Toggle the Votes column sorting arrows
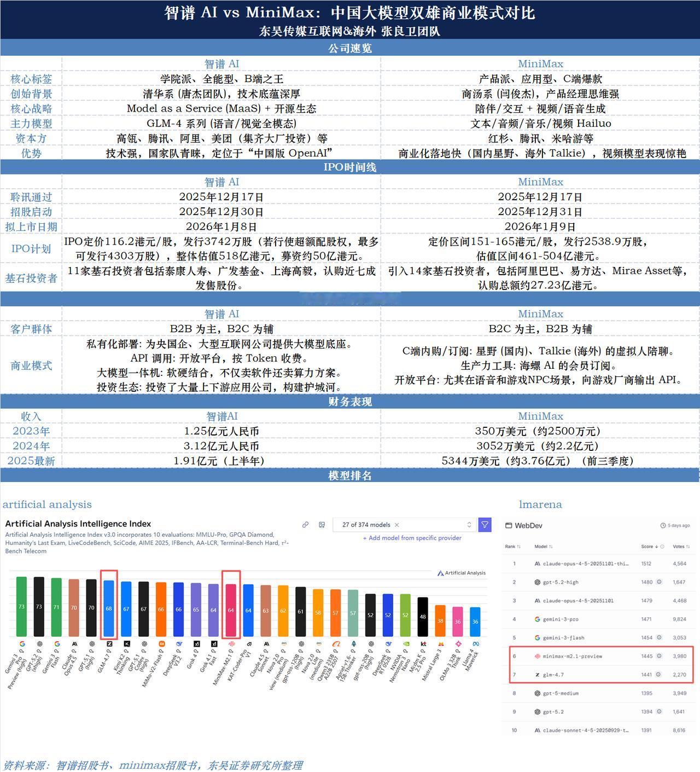The image size is (700, 772). 688,547
